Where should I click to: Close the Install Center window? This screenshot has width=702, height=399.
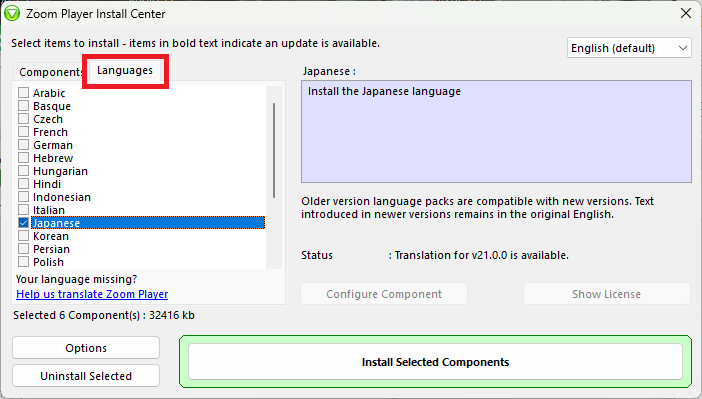click(x=685, y=13)
